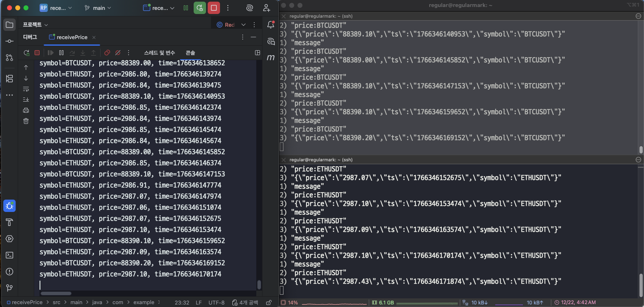This screenshot has width=644, height=307.
Task: Click vertical scrollbar of top terminal pane
Action: pos(641,150)
